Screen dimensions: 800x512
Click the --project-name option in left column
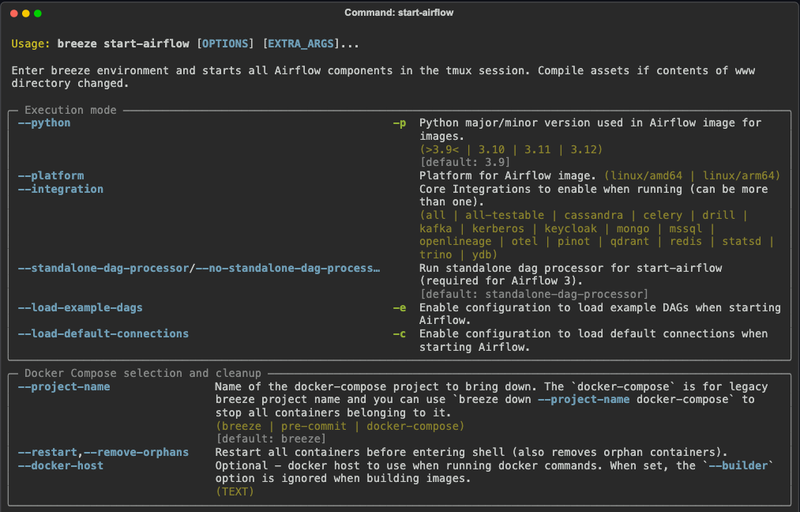64,387
